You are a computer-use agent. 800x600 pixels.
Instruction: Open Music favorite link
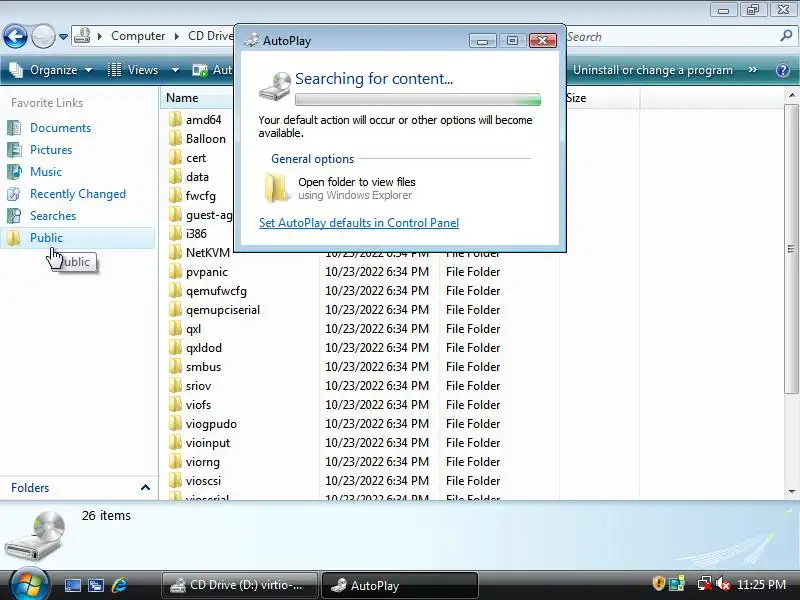point(45,171)
